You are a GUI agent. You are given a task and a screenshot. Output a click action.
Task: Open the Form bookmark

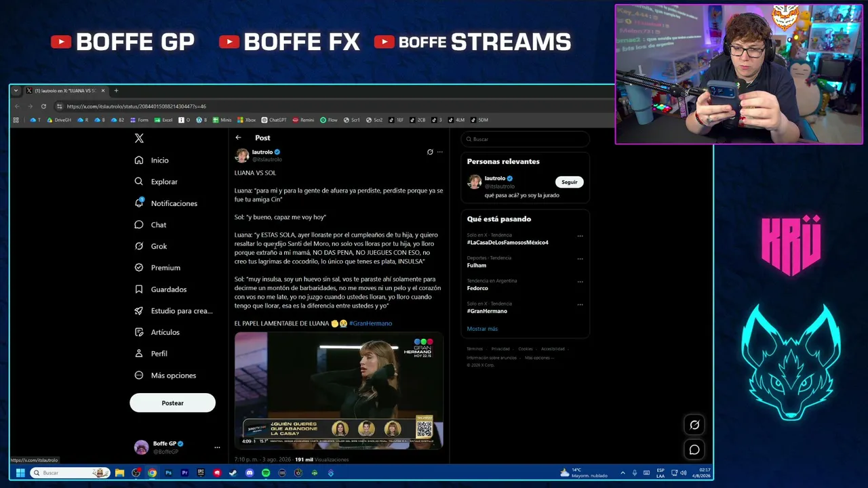click(x=139, y=120)
